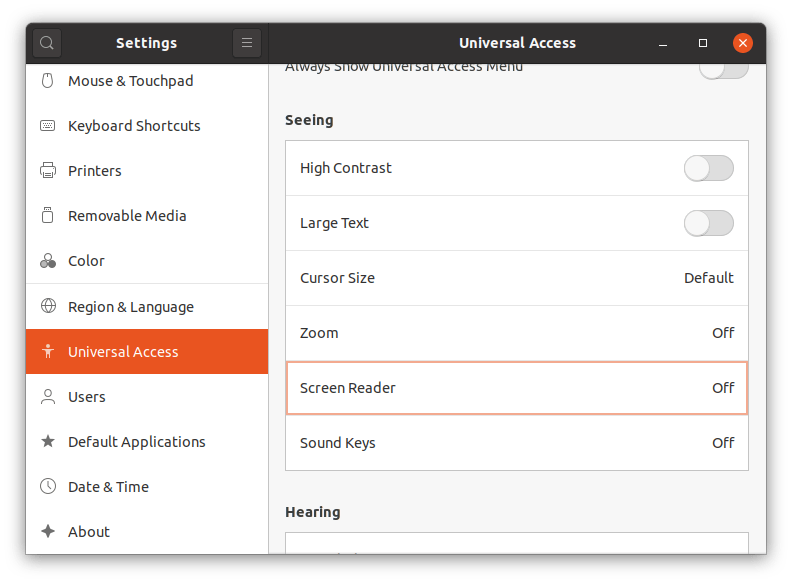
Task: Open the Screen Reader row
Action: tap(517, 388)
